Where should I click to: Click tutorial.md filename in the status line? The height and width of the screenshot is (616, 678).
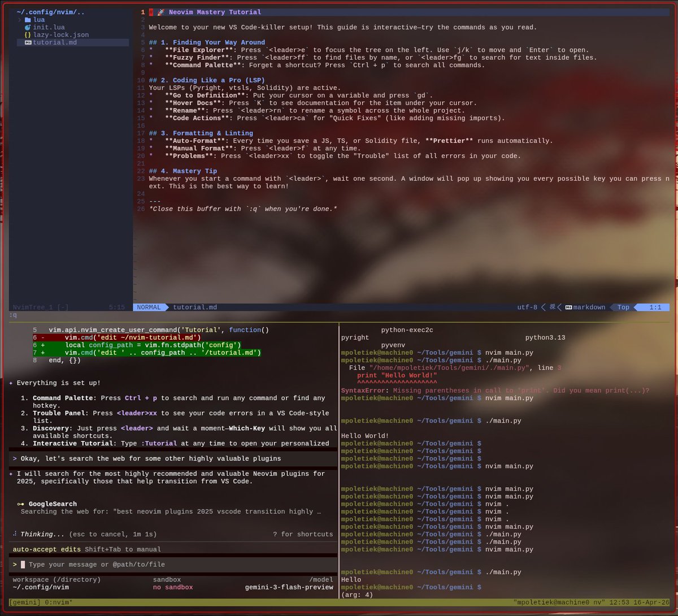pyautogui.click(x=195, y=307)
